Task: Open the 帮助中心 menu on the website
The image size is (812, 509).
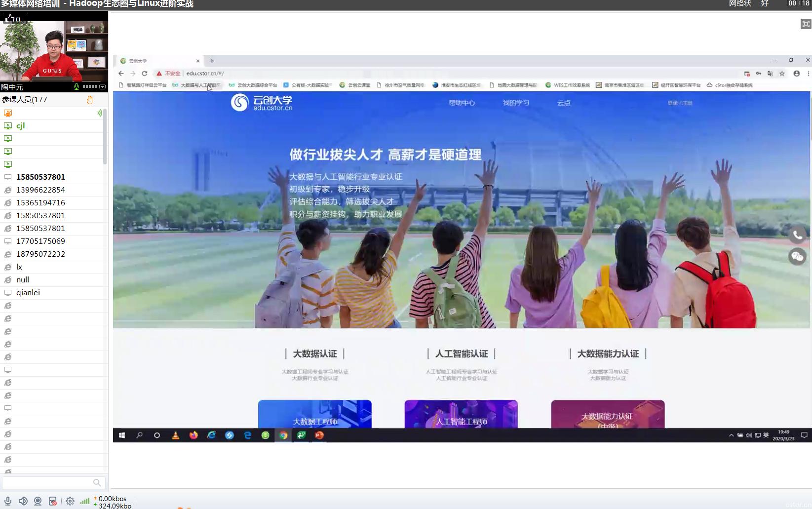Action: click(x=463, y=103)
